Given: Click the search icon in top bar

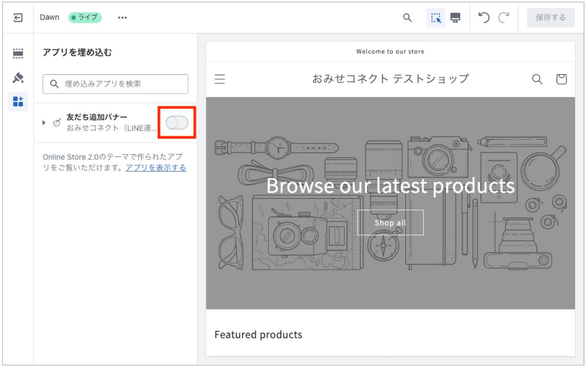Looking at the screenshot, I should (x=407, y=18).
